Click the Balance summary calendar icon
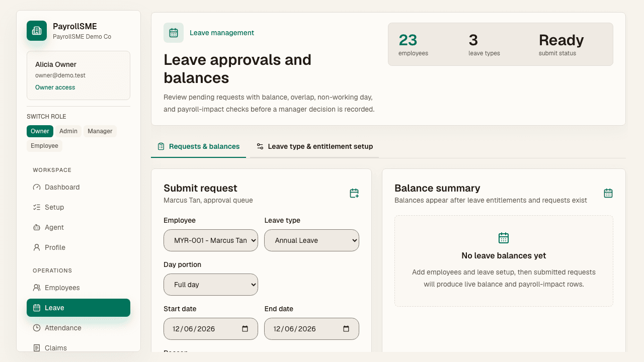644x362 pixels. coord(608,193)
